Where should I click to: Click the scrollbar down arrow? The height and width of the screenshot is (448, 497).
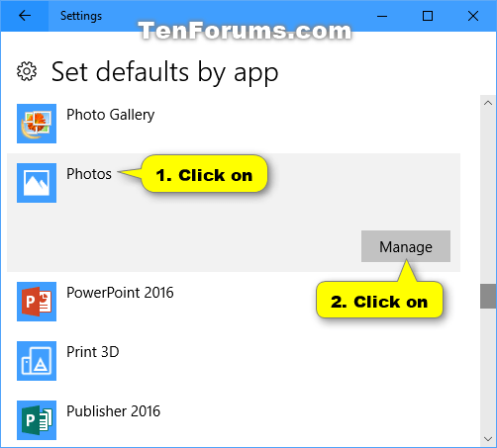tap(488, 439)
